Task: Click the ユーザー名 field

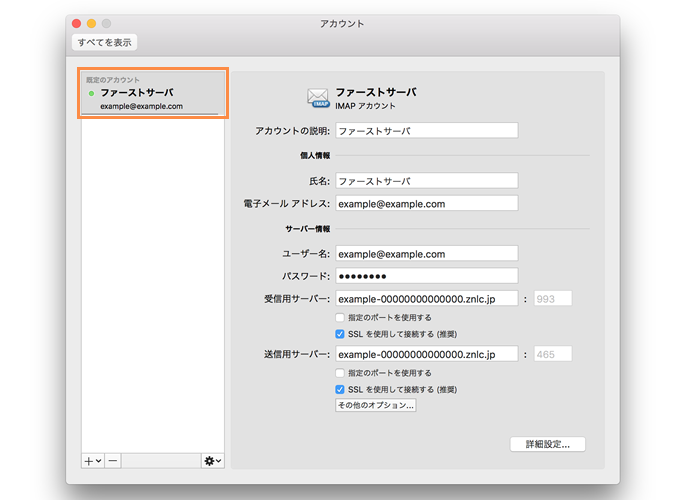Action: [x=427, y=253]
